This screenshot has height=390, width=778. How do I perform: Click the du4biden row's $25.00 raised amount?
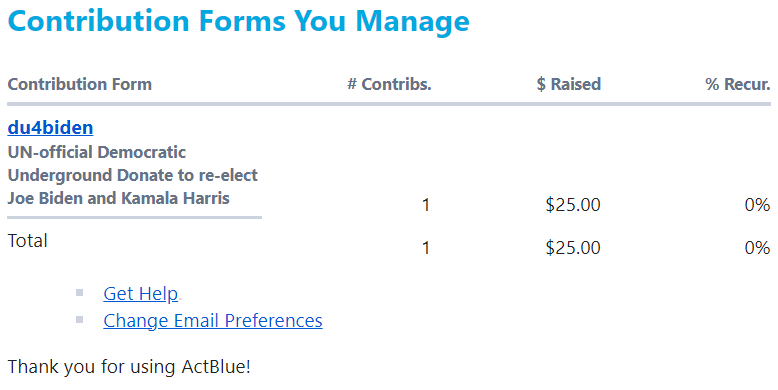point(573,205)
